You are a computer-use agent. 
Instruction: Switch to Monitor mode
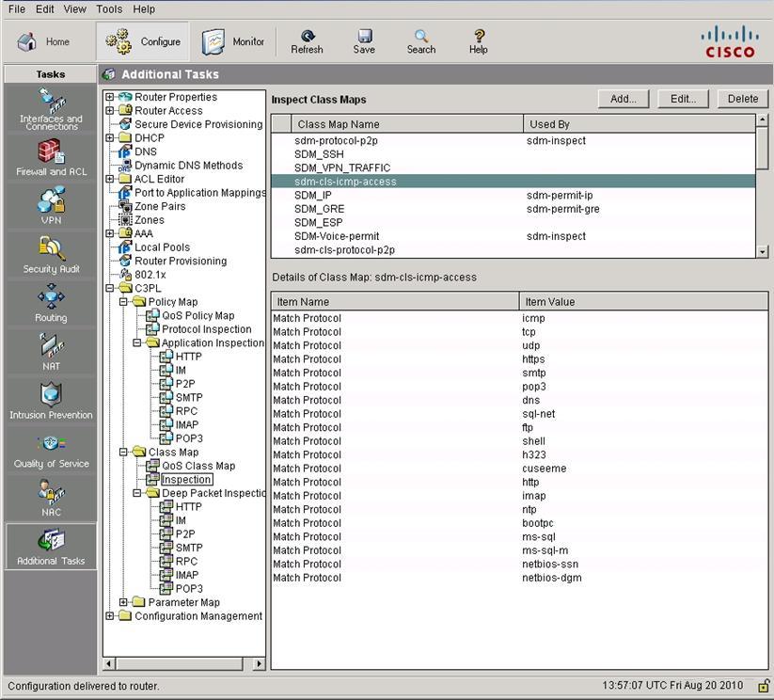point(233,42)
